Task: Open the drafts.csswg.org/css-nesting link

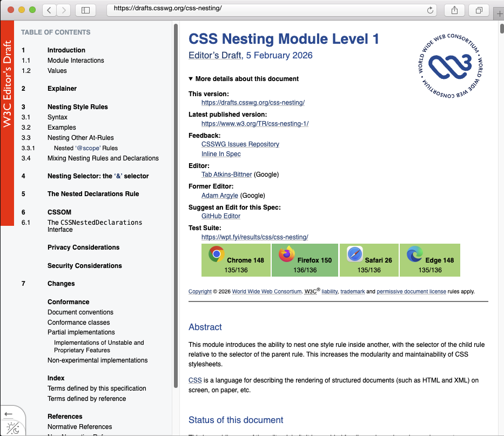Action: 253,103
